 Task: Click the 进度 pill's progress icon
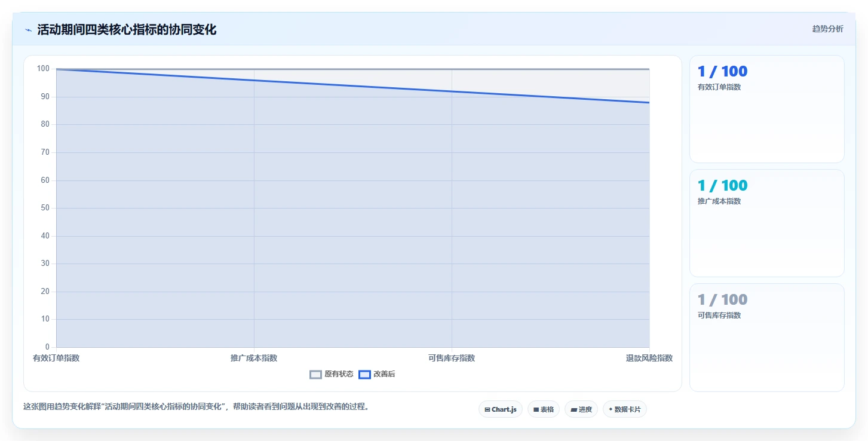573,410
